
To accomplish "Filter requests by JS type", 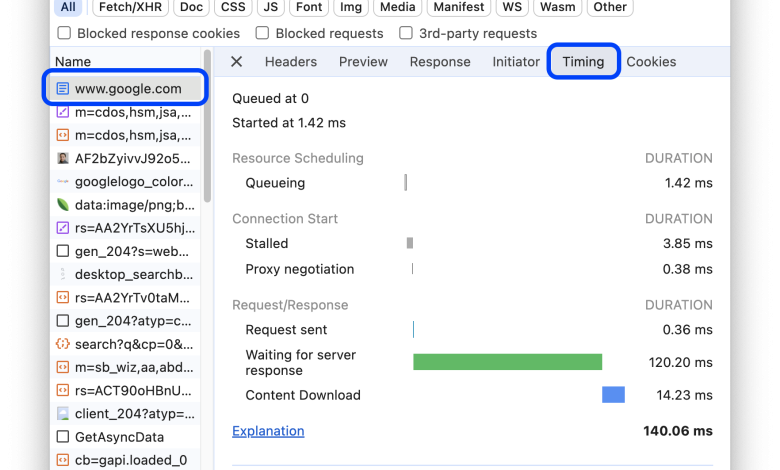I will point(271,7).
